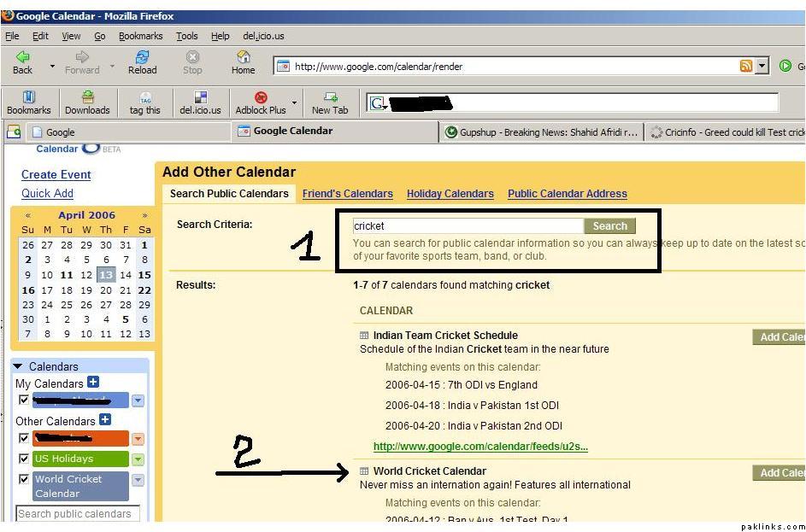Open the Bookmarks menu in menu bar
The width and height of the screenshot is (806, 532).
pos(140,36)
